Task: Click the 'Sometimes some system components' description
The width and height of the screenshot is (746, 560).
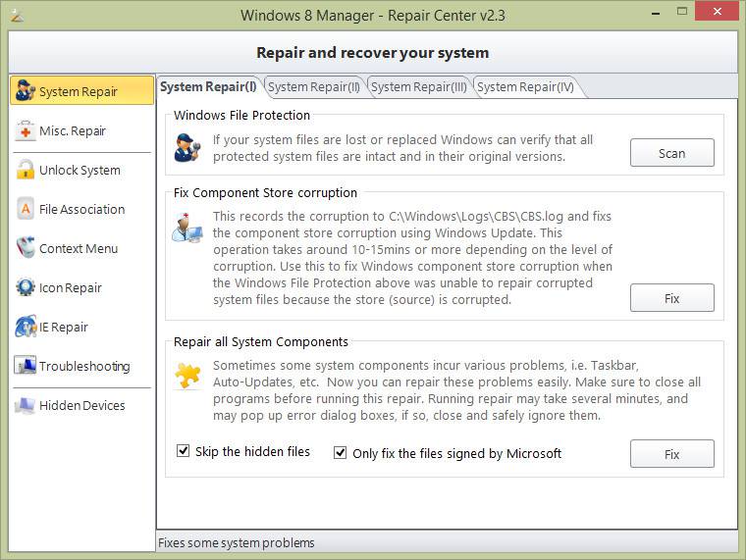Action: [456, 390]
